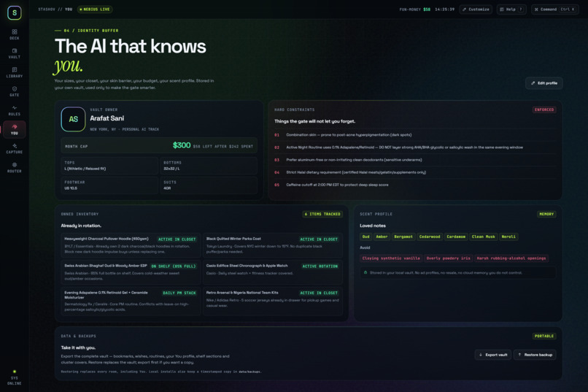This screenshot has width=588, height=392.
Task: Click the DAILY PM STACK status tag
Action: click(x=179, y=293)
